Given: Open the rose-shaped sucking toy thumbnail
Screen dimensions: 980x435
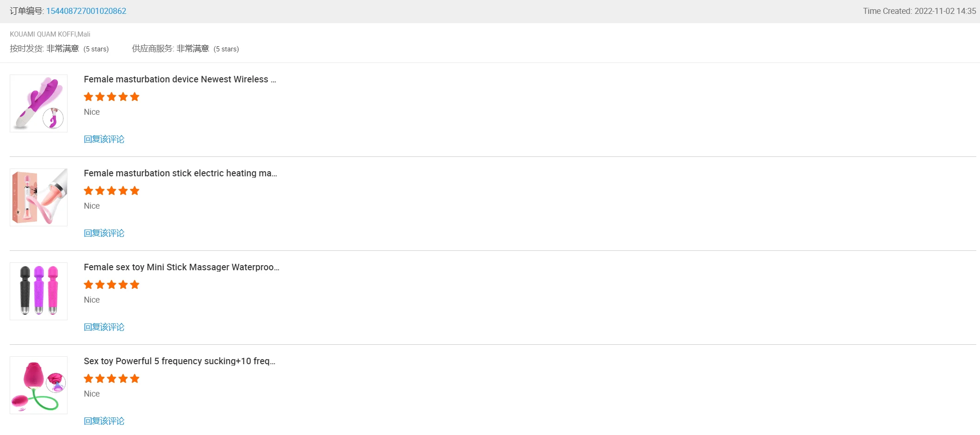Looking at the screenshot, I should click(39, 385).
